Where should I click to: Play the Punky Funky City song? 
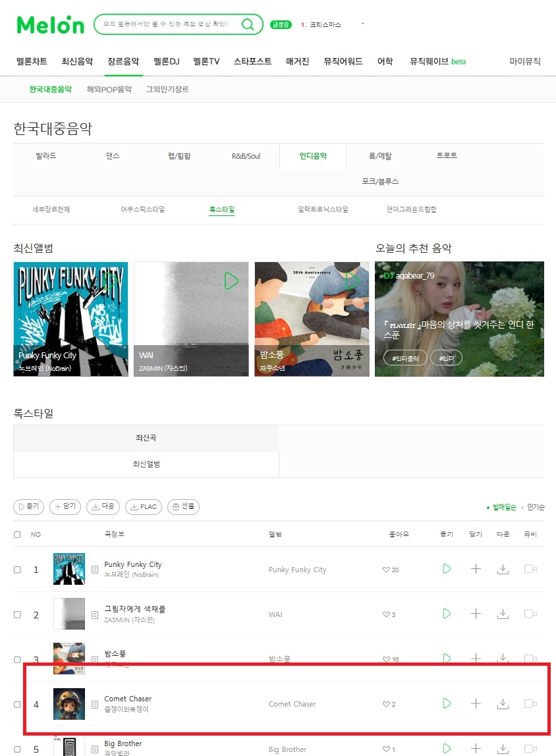pyautogui.click(x=447, y=569)
